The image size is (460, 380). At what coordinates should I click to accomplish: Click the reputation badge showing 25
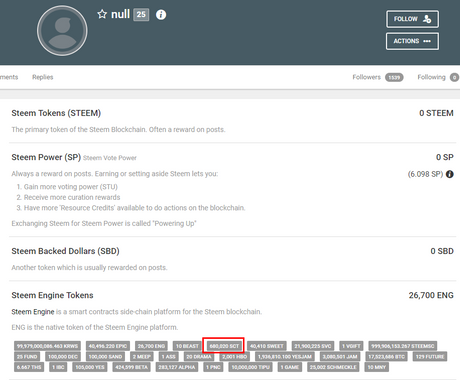click(141, 15)
